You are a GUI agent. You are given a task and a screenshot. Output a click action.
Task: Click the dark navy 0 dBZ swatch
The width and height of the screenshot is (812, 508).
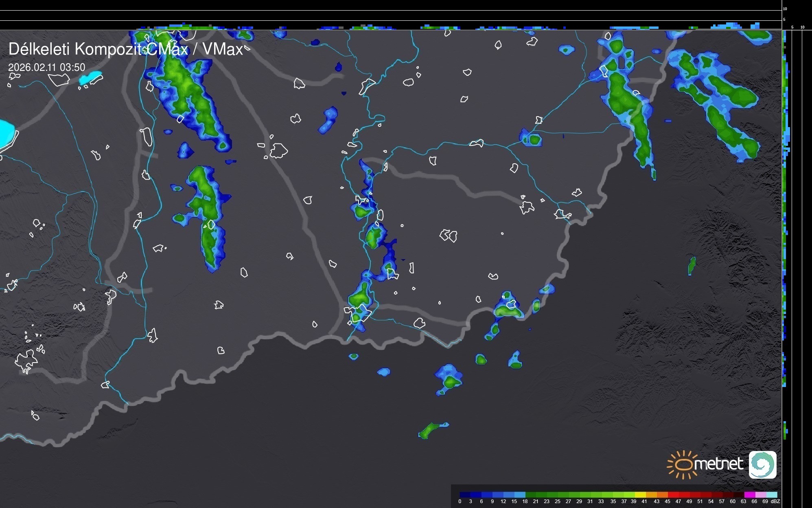pos(465,495)
